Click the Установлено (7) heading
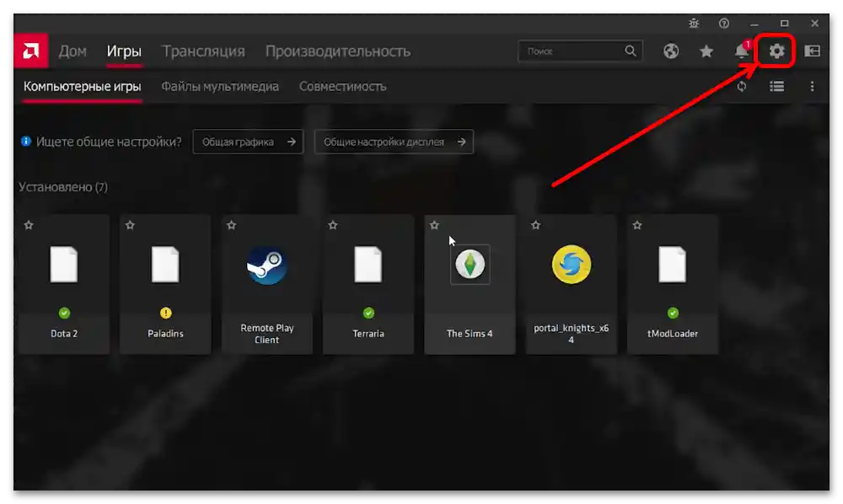The height and width of the screenshot is (504, 843). [x=63, y=187]
